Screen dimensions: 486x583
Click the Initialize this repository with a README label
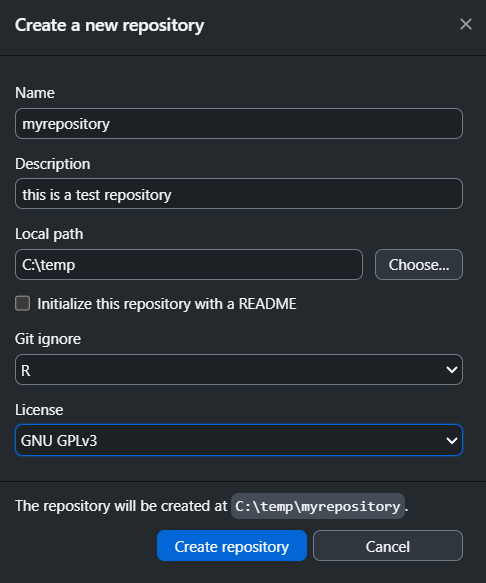click(x=167, y=304)
